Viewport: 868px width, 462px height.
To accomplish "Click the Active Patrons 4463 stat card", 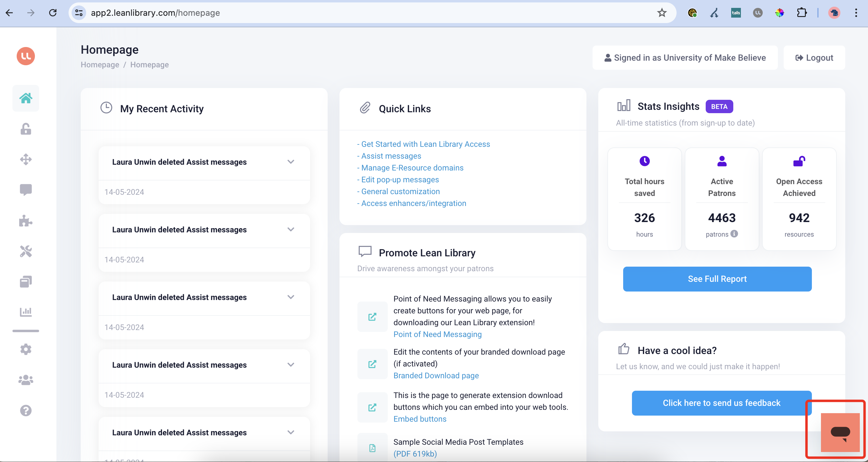I will (x=722, y=199).
